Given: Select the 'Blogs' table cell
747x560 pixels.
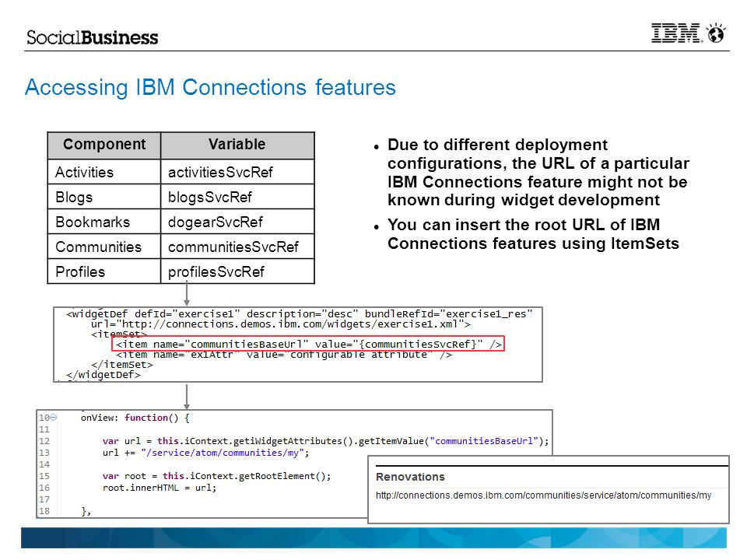Looking at the screenshot, I should click(104, 197).
